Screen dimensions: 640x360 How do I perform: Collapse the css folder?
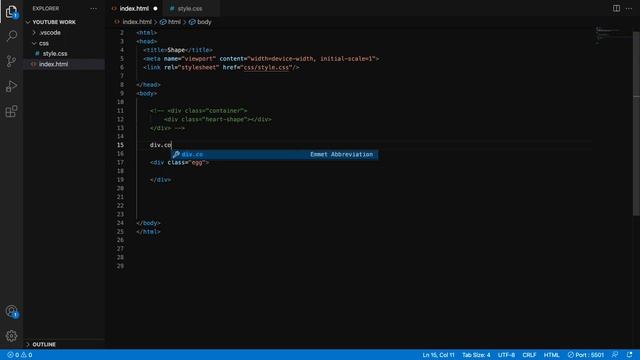[44, 43]
